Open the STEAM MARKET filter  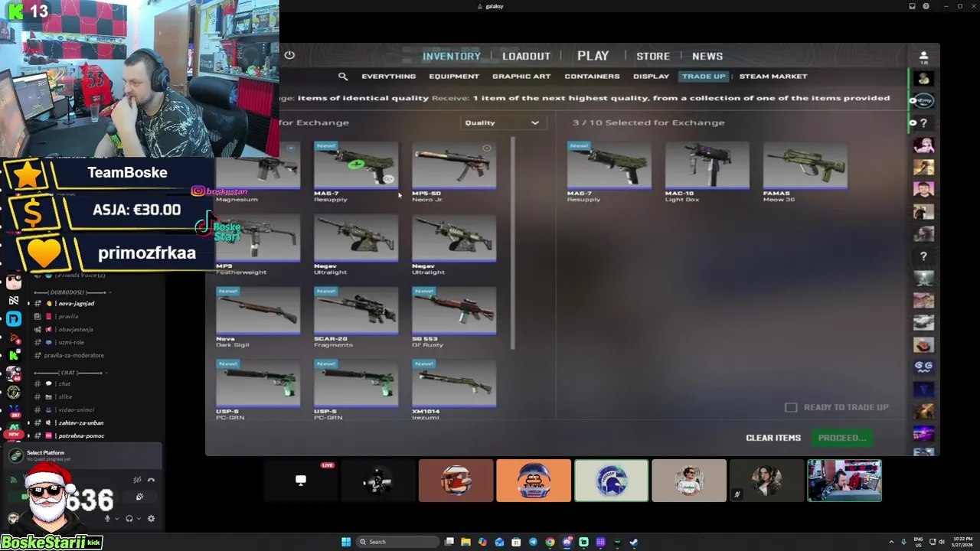(x=773, y=77)
